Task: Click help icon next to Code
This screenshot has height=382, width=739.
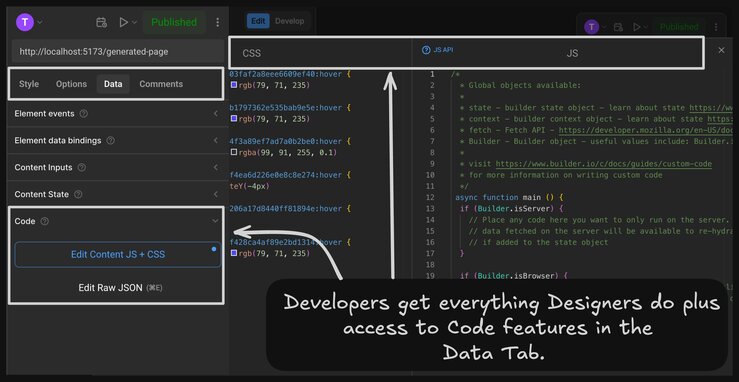Action: click(x=44, y=221)
